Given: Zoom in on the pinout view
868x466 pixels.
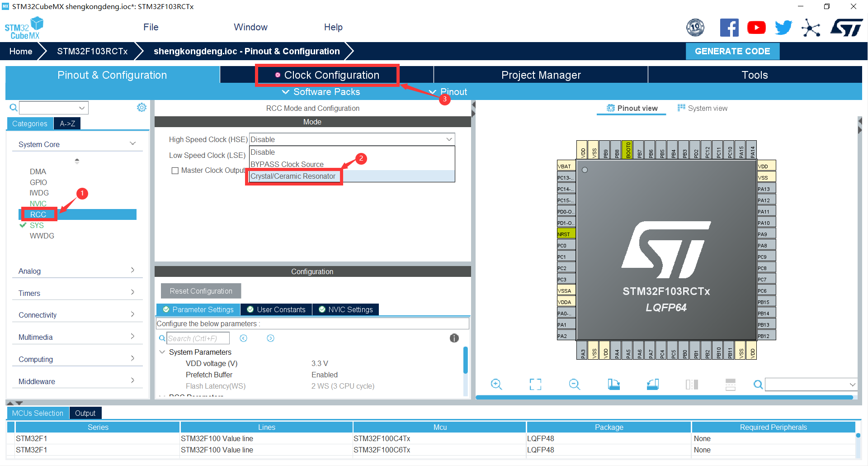Looking at the screenshot, I should [x=496, y=384].
